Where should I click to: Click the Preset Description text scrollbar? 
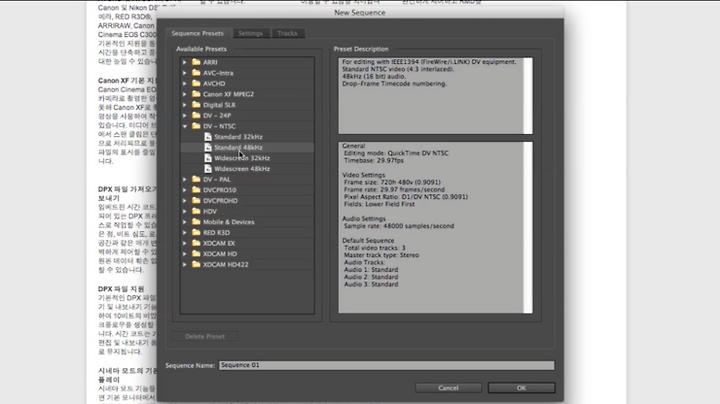(x=528, y=95)
